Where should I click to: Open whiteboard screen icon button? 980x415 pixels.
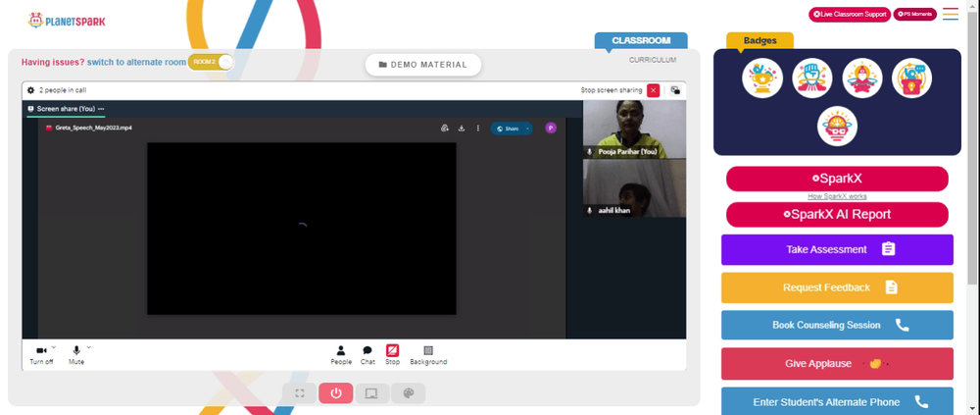[x=371, y=393]
